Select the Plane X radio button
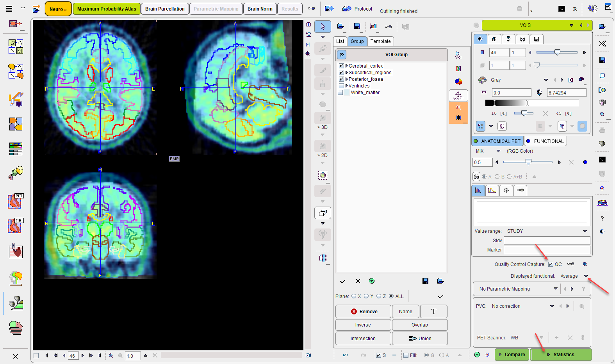This screenshot has height=364, width=615. click(x=354, y=296)
